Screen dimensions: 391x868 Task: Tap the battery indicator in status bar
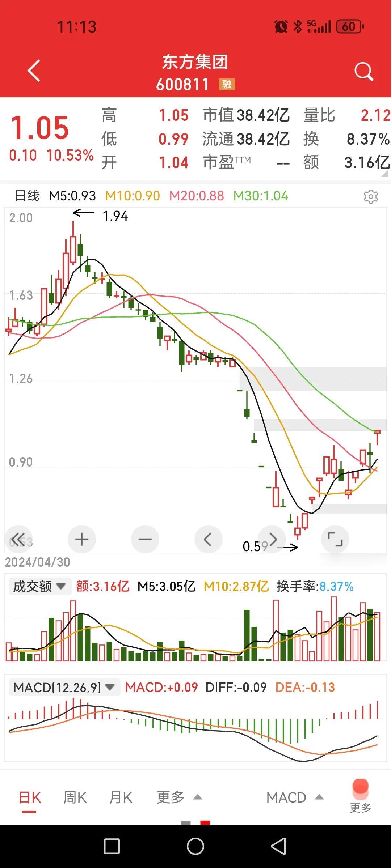(x=350, y=26)
